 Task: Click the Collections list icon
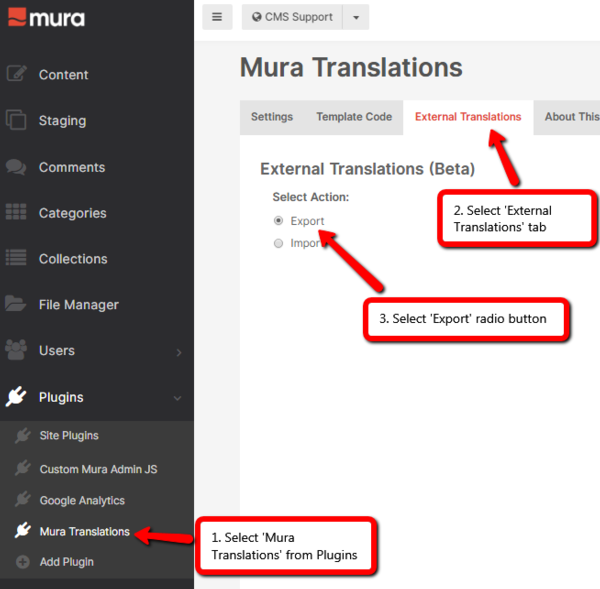coord(16,258)
